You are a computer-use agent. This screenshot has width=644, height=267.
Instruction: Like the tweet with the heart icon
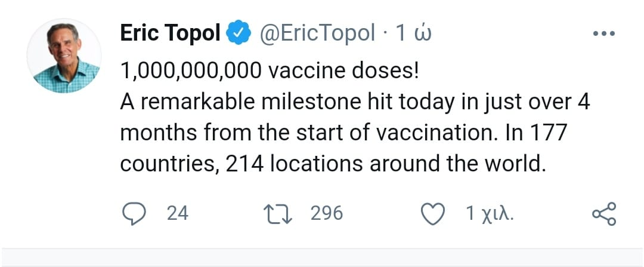pyautogui.click(x=434, y=214)
